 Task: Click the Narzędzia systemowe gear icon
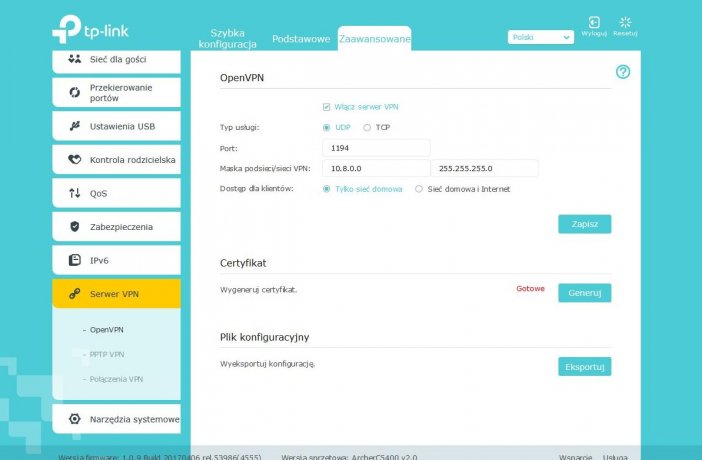click(x=74, y=419)
